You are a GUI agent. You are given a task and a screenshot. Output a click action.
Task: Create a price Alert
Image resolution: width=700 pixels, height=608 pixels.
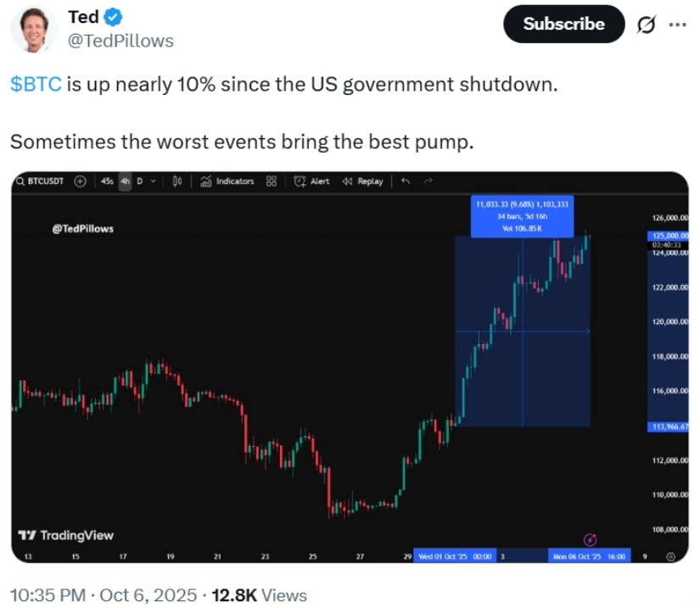pyautogui.click(x=311, y=181)
